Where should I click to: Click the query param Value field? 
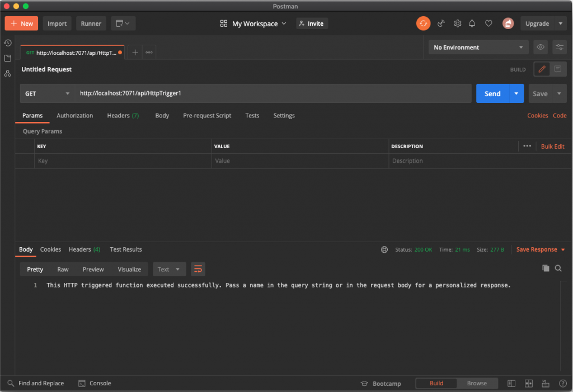pyautogui.click(x=300, y=160)
